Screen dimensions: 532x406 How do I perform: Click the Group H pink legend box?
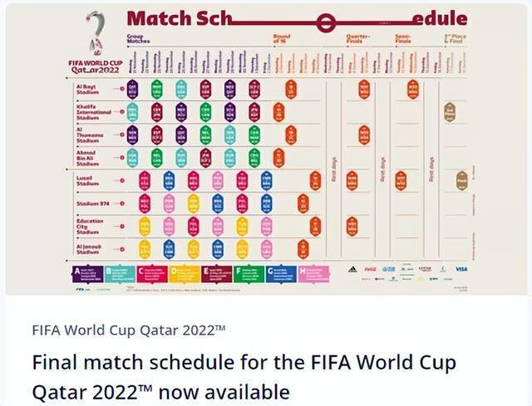[313, 274]
